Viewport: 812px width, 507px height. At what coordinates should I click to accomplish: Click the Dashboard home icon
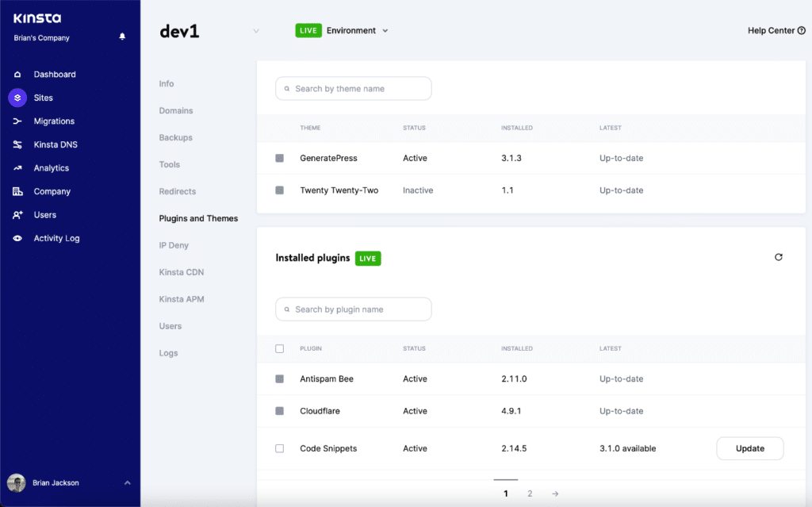17,74
